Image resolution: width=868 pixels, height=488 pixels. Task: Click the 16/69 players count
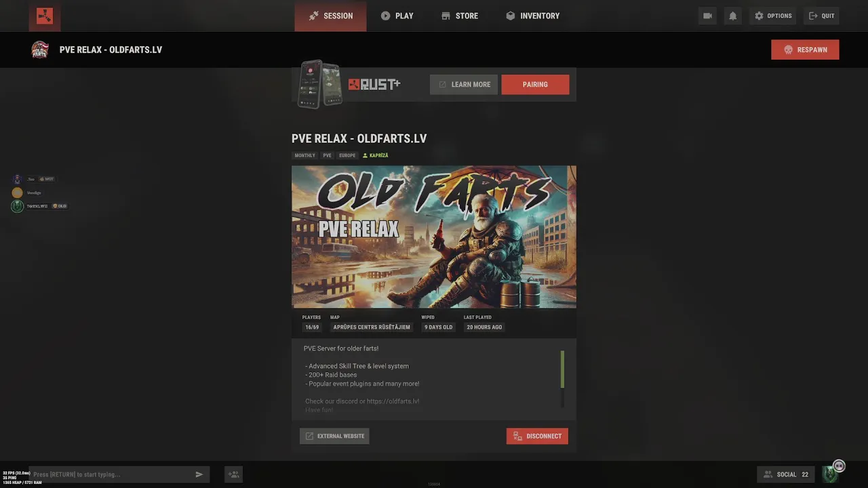click(312, 327)
